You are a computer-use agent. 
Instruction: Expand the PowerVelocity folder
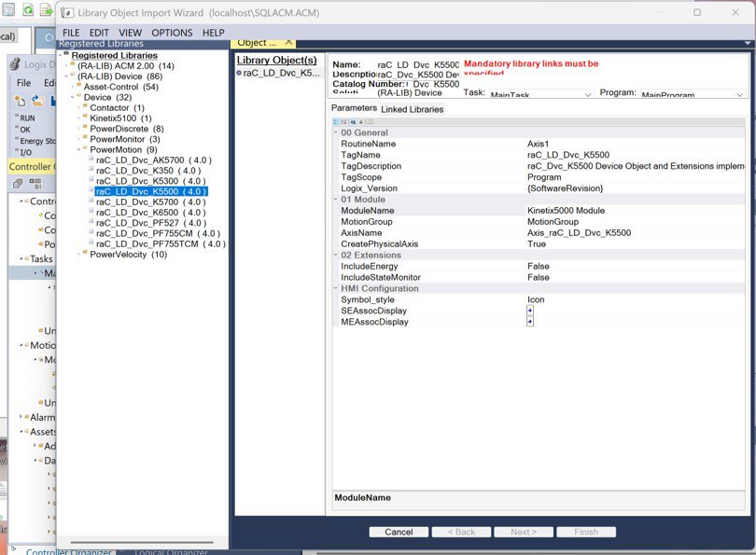pyautogui.click(x=79, y=255)
